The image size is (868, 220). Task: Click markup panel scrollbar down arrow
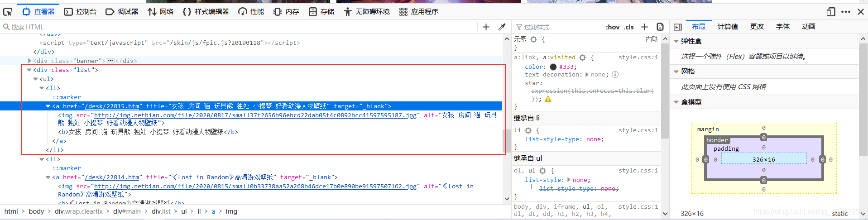(x=507, y=198)
